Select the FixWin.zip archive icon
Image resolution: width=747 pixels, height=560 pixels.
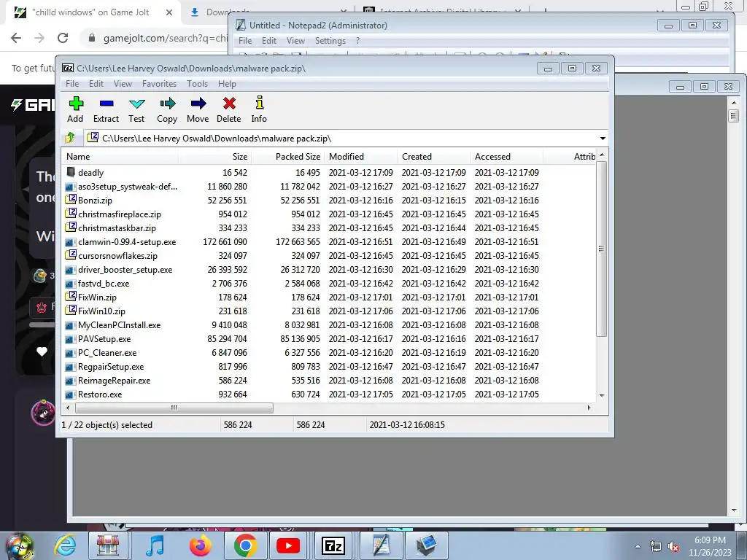(x=71, y=297)
